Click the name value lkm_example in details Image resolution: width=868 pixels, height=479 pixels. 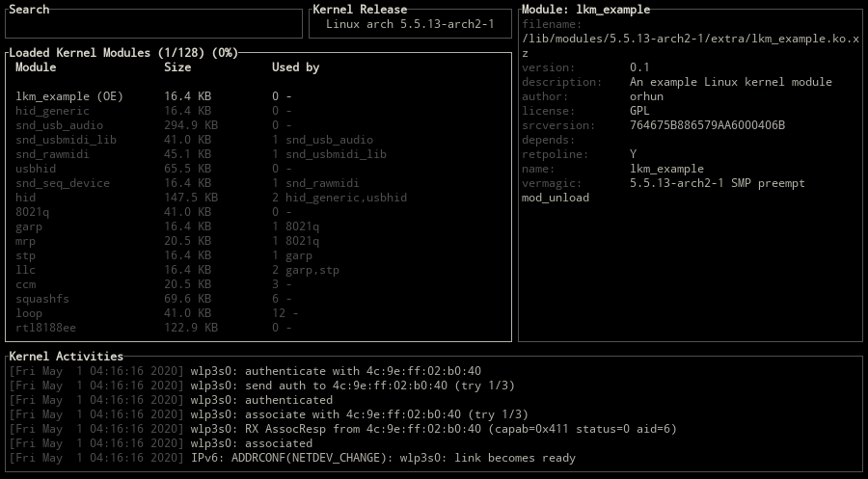coord(666,169)
